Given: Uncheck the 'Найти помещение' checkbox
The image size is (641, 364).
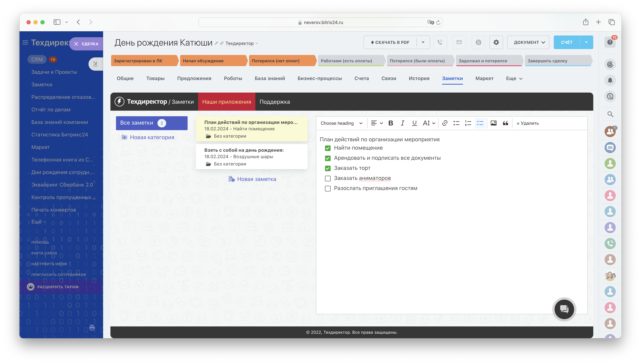Looking at the screenshot, I should pyautogui.click(x=327, y=148).
